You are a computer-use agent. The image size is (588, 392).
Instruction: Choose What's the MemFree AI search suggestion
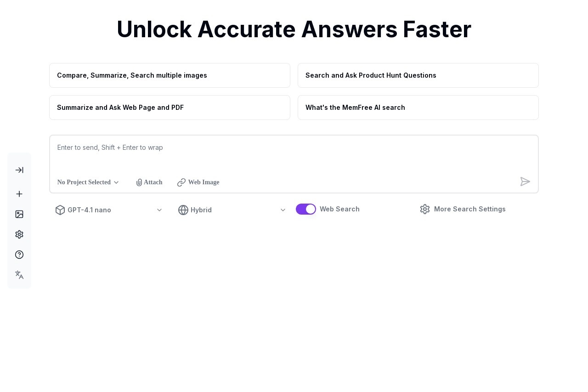(418, 108)
